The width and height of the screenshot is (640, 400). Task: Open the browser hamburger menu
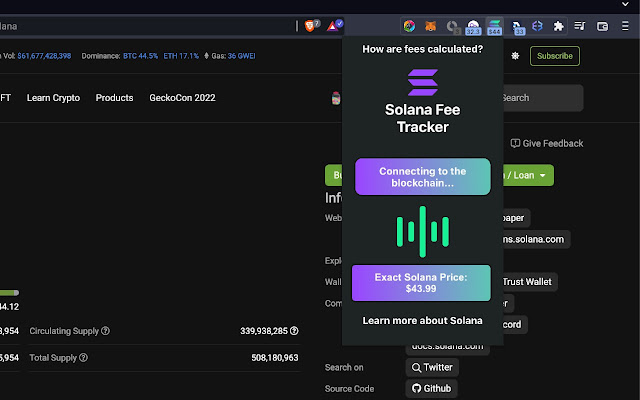pyautogui.click(x=625, y=26)
